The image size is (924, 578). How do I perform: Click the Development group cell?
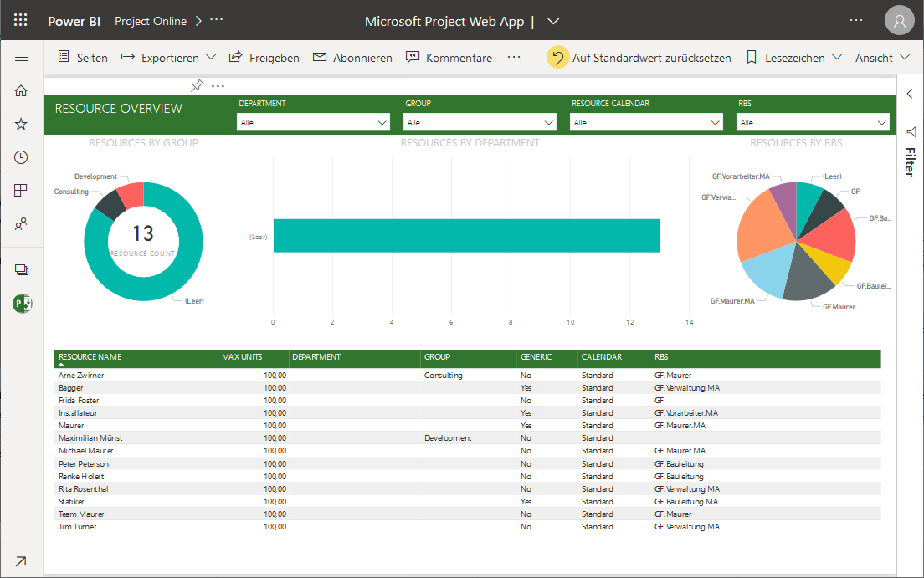[448, 438]
